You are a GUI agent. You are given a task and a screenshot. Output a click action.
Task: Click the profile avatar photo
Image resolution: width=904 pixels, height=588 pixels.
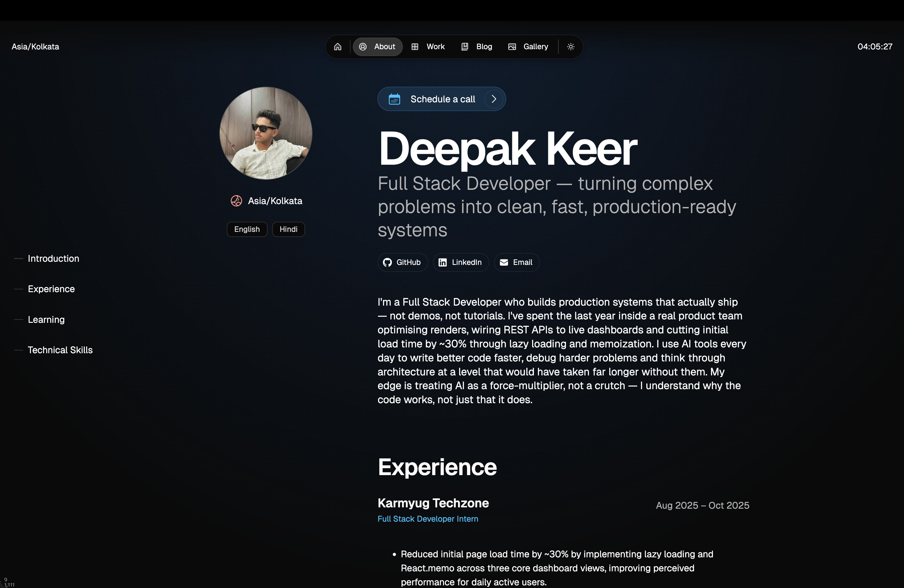[266, 133]
